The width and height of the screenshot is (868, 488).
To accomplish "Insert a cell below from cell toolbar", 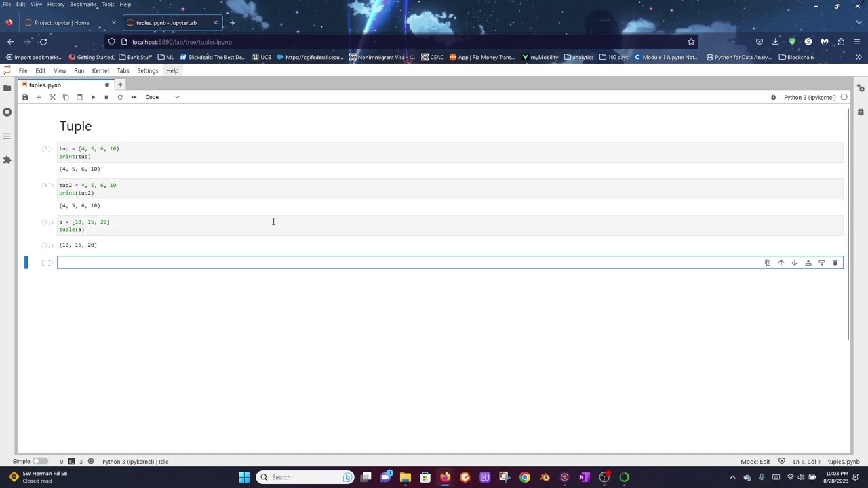I will click(x=822, y=263).
